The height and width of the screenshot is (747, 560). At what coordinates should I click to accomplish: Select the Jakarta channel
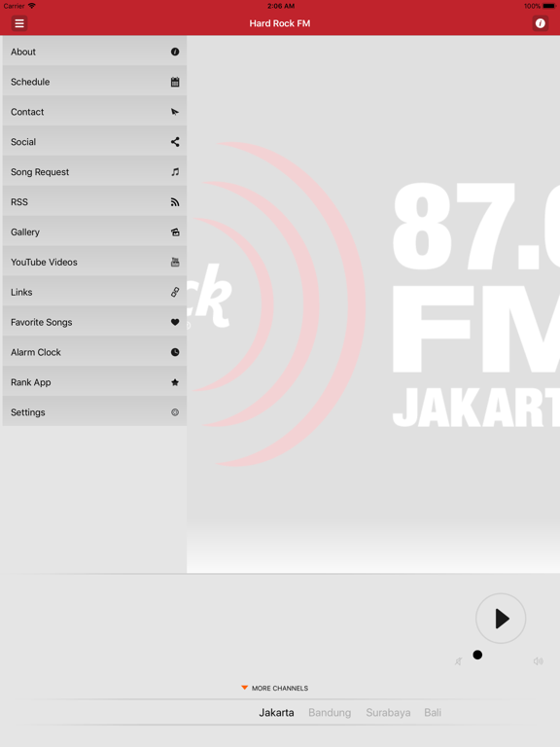click(276, 713)
